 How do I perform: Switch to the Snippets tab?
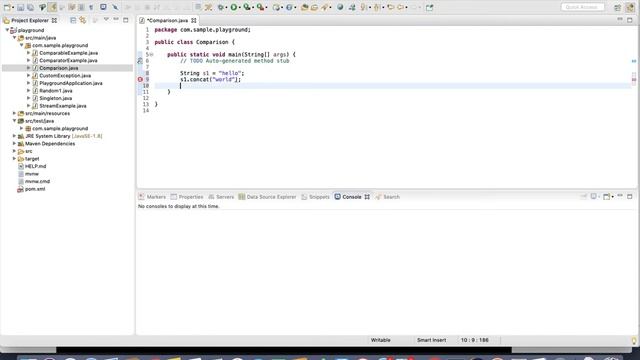point(316,197)
